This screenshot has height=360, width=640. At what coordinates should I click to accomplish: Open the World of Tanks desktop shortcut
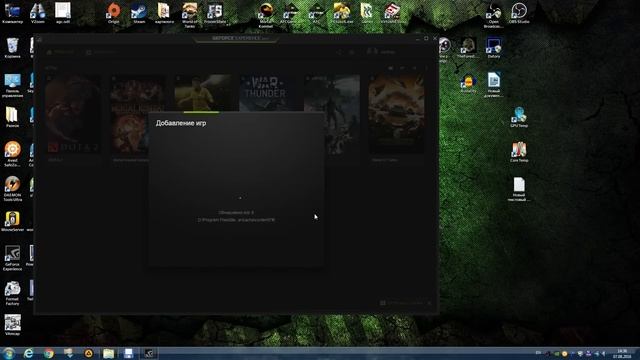pyautogui.click(x=190, y=14)
